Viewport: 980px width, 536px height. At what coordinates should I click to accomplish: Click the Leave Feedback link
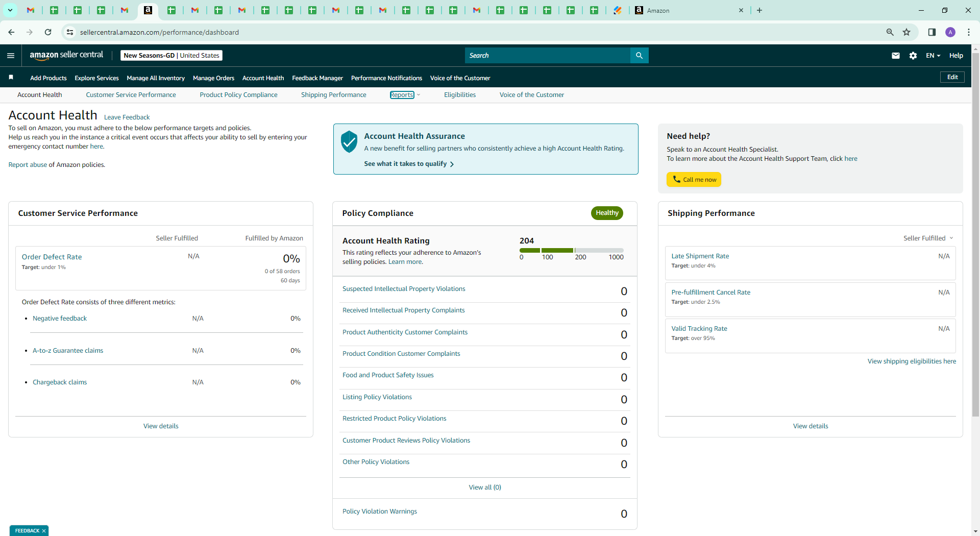127,117
